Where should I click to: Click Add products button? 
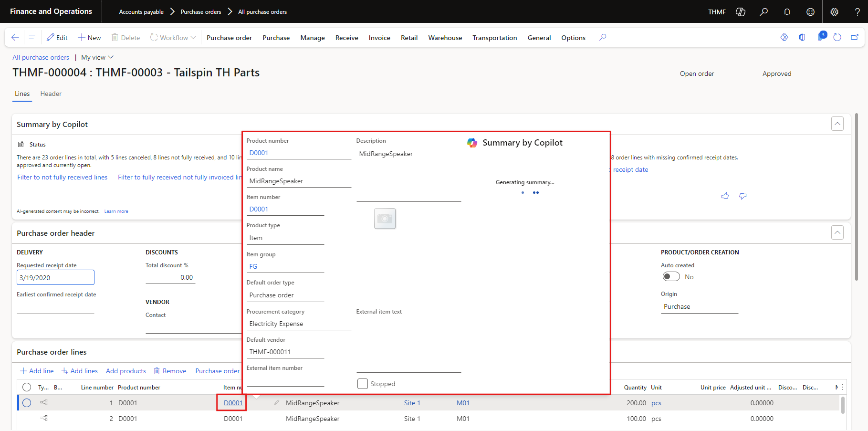tap(125, 371)
